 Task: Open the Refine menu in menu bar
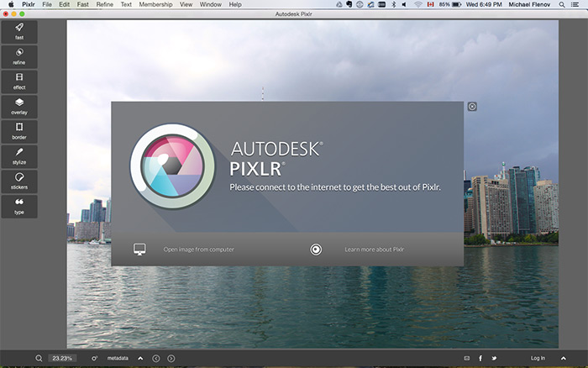[x=105, y=4]
